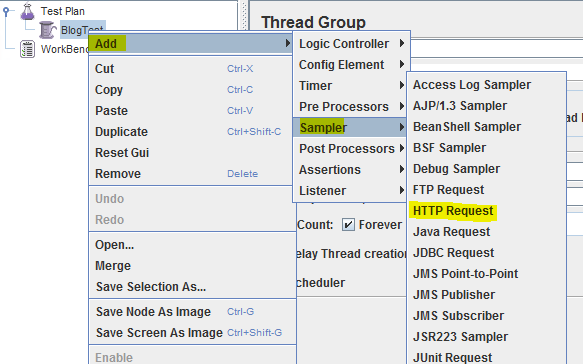Choose Save Screen As Image
Image resolution: width=583 pixels, height=364 pixels.
pyautogui.click(x=192, y=332)
